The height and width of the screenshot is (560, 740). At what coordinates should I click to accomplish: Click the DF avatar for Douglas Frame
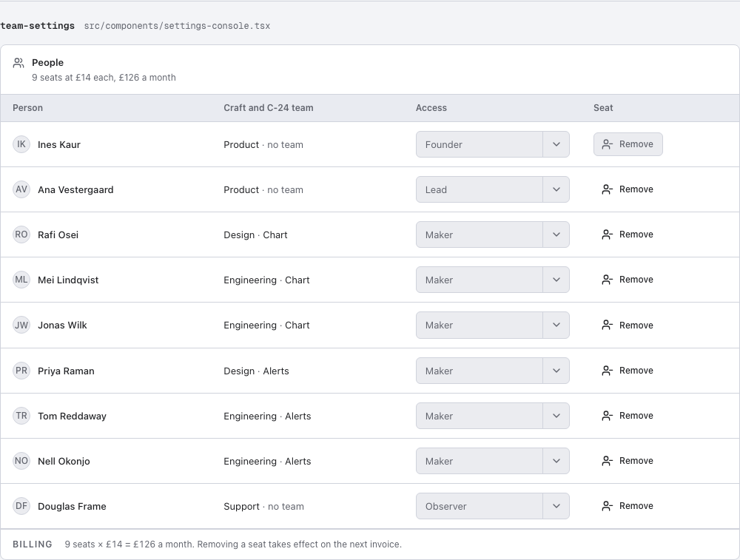click(x=21, y=506)
